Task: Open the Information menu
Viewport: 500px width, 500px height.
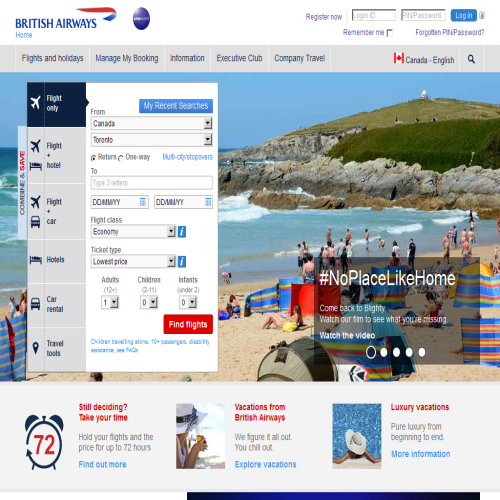Action: 187,58
